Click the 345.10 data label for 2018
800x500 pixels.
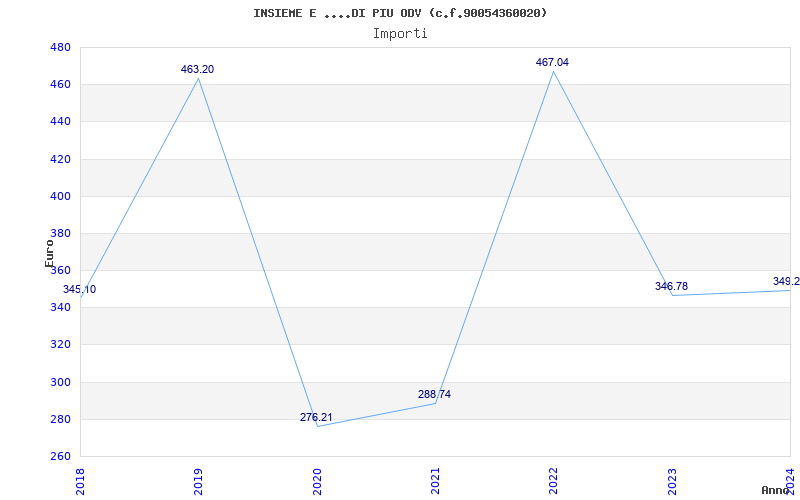[x=79, y=290]
